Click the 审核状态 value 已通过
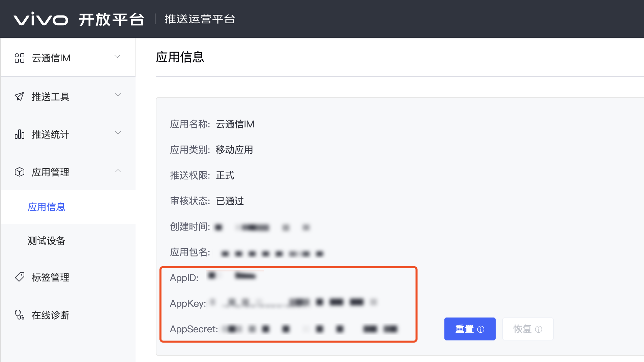This screenshot has height=362, width=644. click(230, 201)
